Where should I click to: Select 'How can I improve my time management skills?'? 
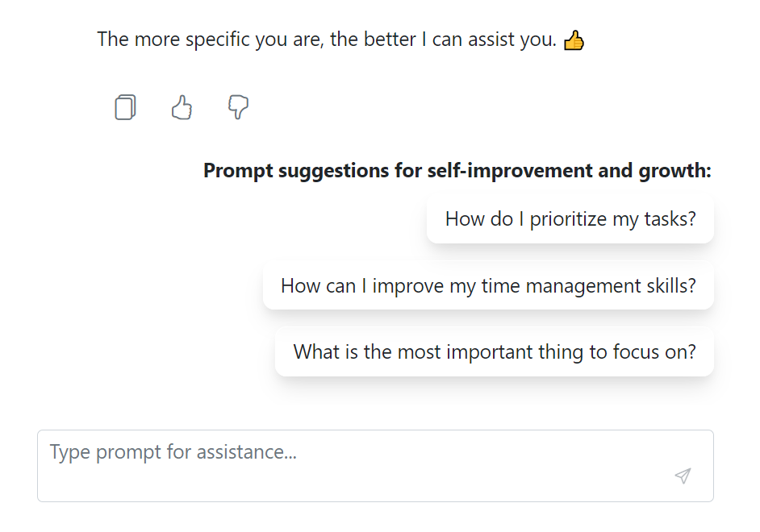(487, 285)
